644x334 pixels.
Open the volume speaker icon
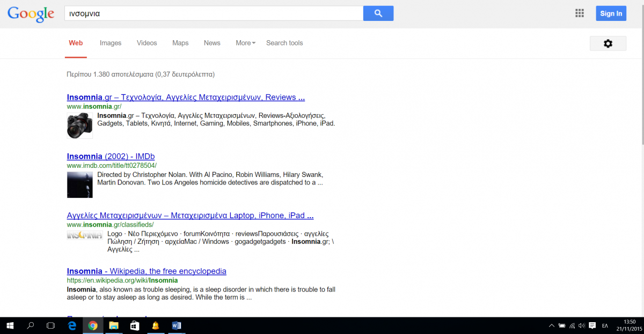(x=582, y=325)
